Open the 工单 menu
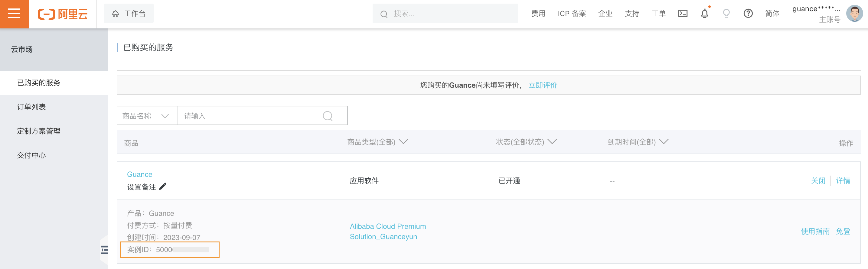The width and height of the screenshot is (868, 269). coord(658,14)
